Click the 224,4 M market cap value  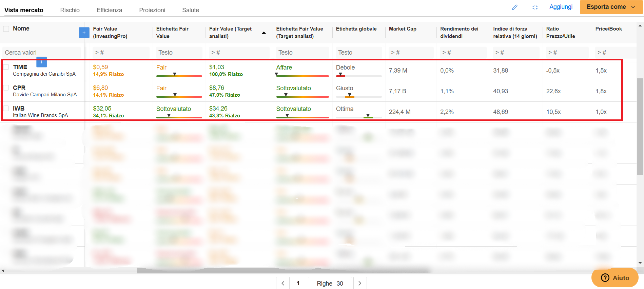pyautogui.click(x=399, y=112)
